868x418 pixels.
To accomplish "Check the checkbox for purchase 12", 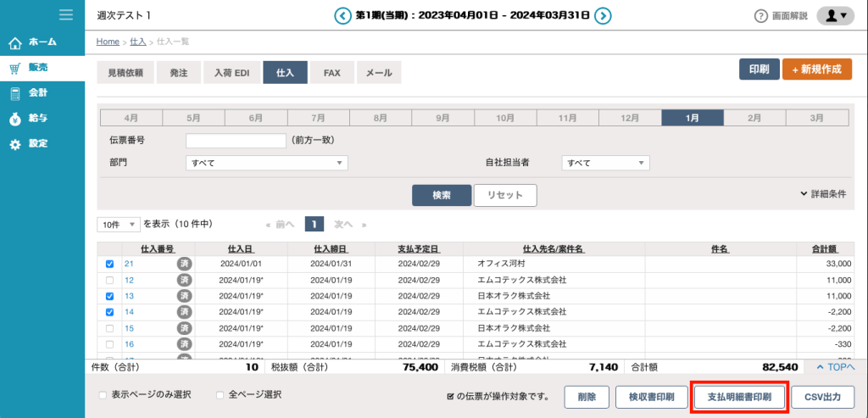I will [x=109, y=280].
